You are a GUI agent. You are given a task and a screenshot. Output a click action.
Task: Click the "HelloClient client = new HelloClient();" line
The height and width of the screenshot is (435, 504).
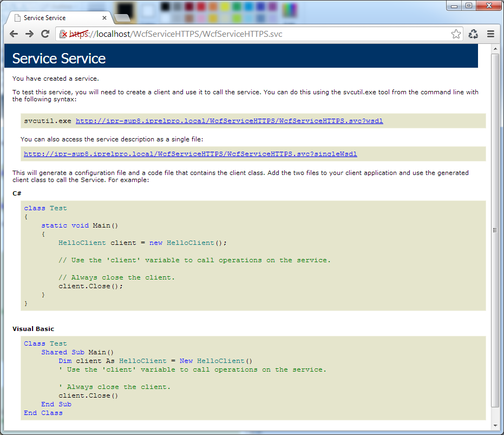pos(143,243)
